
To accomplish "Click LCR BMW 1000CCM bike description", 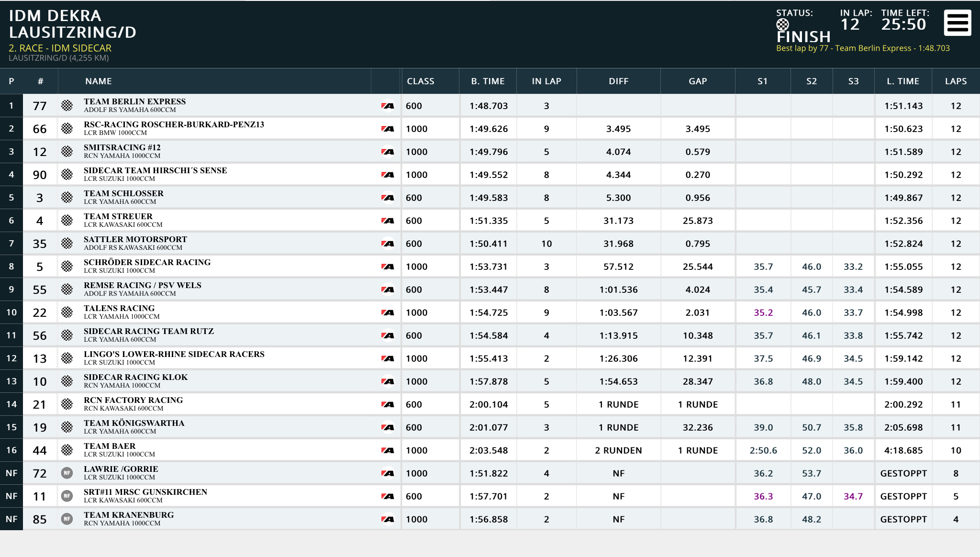I will click(115, 133).
